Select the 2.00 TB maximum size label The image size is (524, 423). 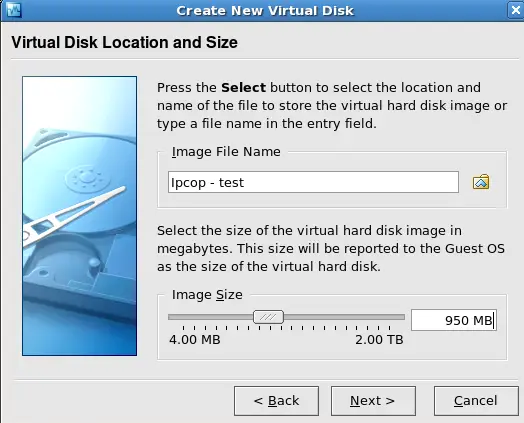pyautogui.click(x=379, y=340)
